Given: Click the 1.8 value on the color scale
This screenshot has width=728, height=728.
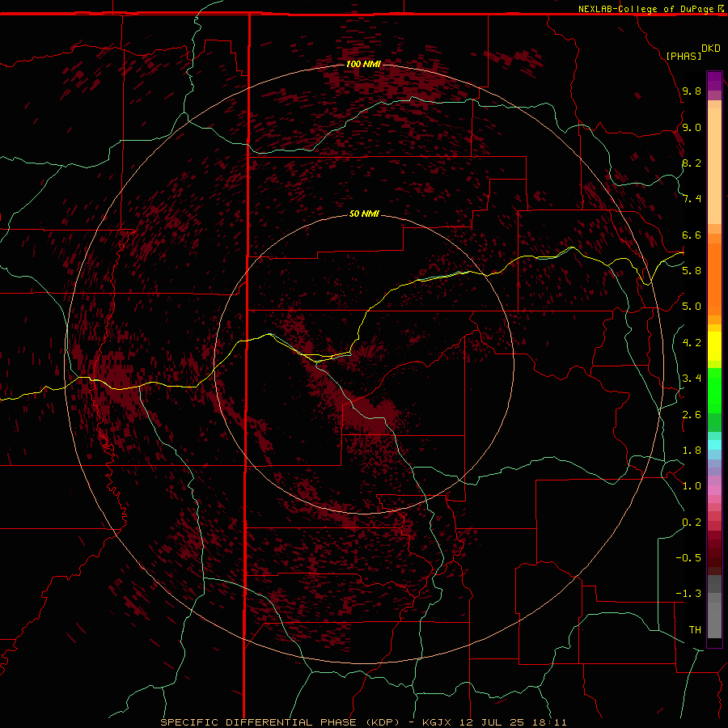Looking at the screenshot, I should click(692, 451).
